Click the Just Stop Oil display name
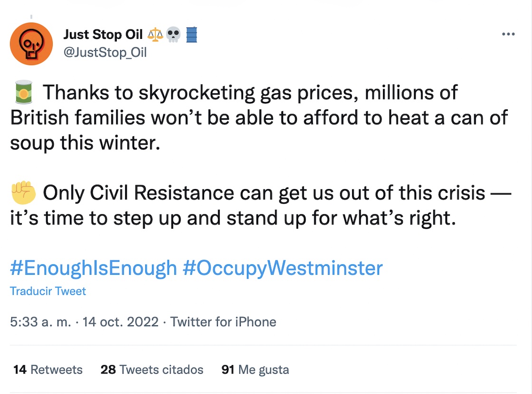The image size is (532, 394). tap(103, 35)
